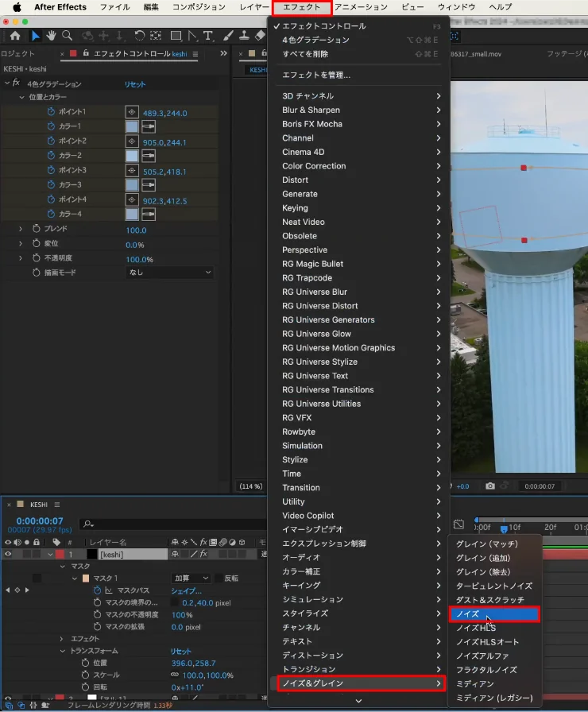
Task: Open the ファイル menu in menu bar
Action: (x=115, y=7)
